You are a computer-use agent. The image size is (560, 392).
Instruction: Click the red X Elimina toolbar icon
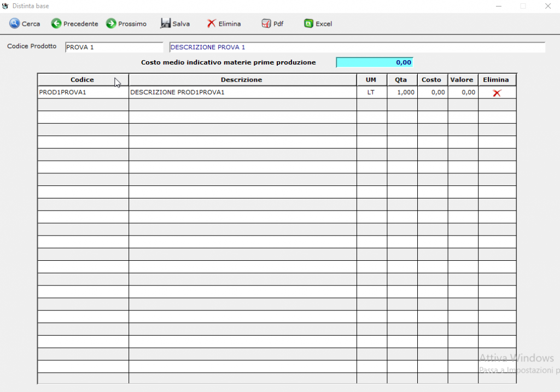pos(212,24)
